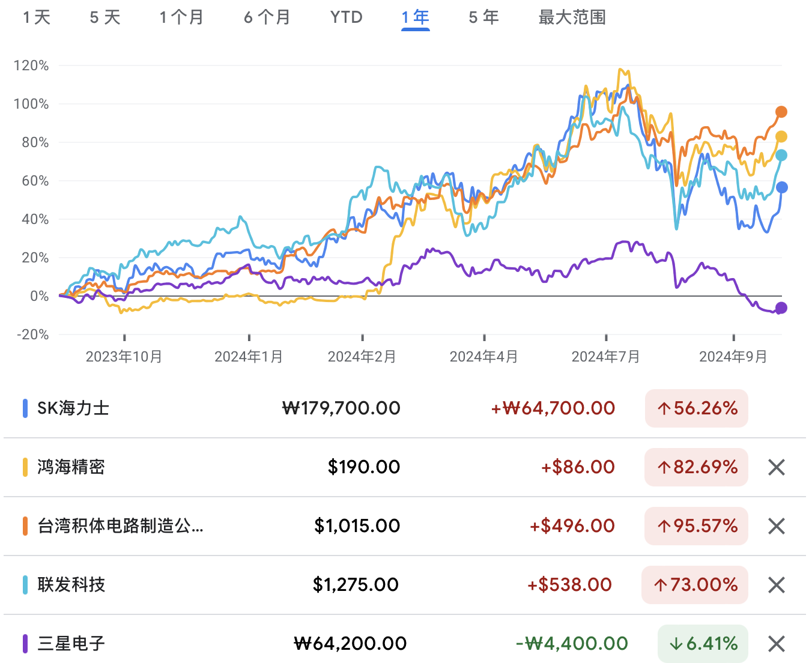Image resolution: width=812 pixels, height=663 pixels.
Task: Click the blue SK海力士 color marker
Action: 25,408
